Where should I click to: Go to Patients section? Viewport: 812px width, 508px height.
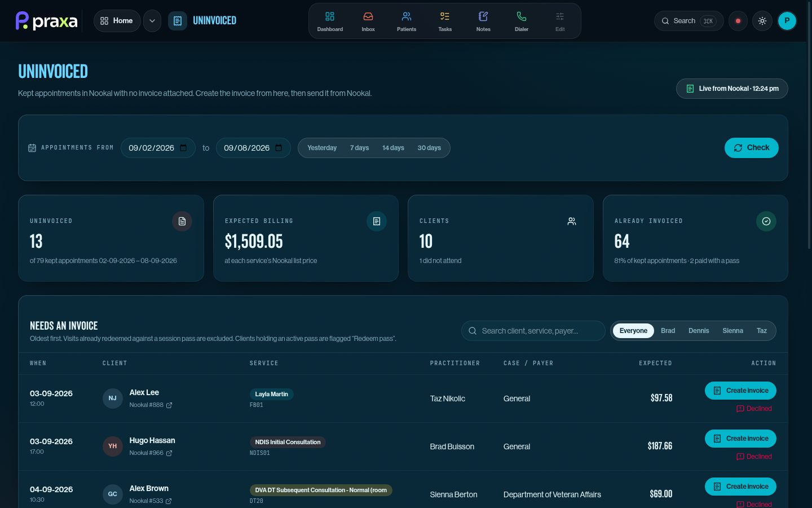(407, 21)
